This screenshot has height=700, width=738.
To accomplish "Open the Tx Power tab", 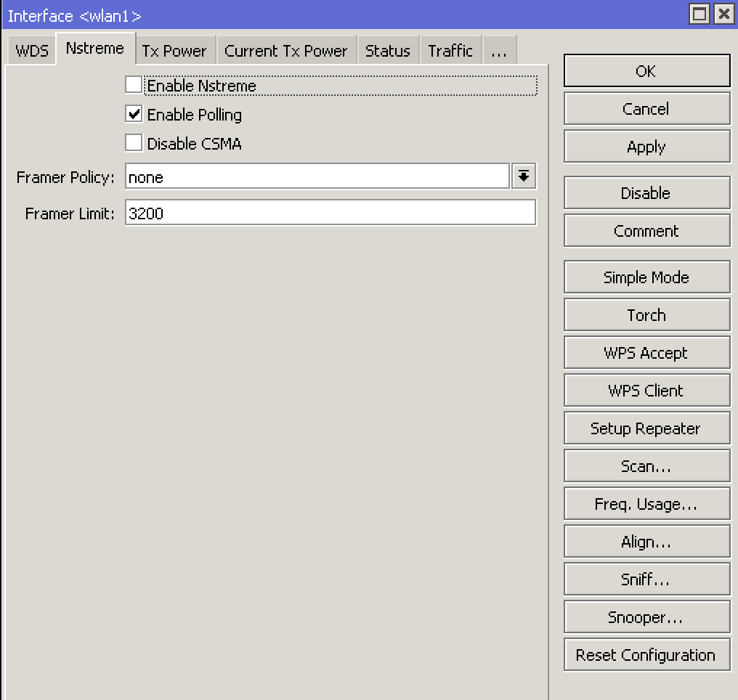I will coord(174,50).
